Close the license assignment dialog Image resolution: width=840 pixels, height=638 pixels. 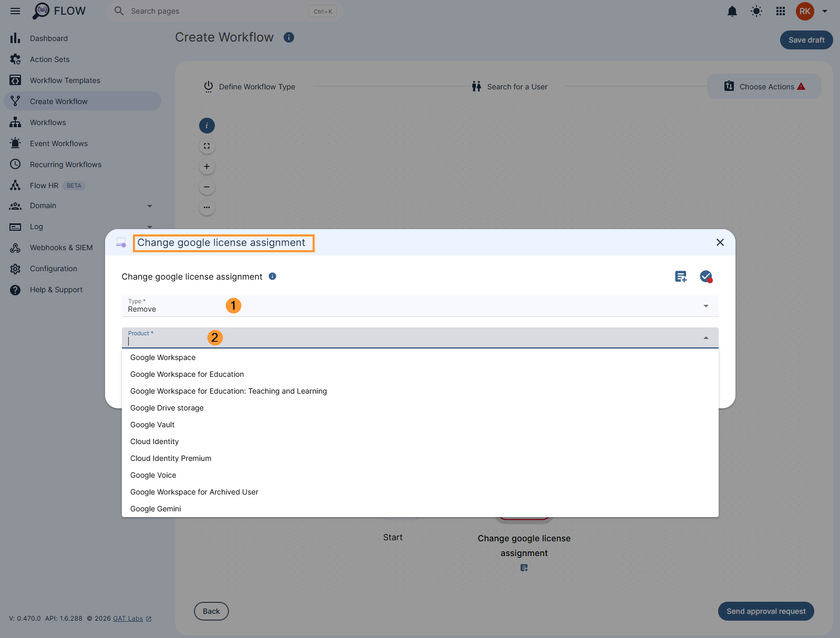click(x=720, y=242)
